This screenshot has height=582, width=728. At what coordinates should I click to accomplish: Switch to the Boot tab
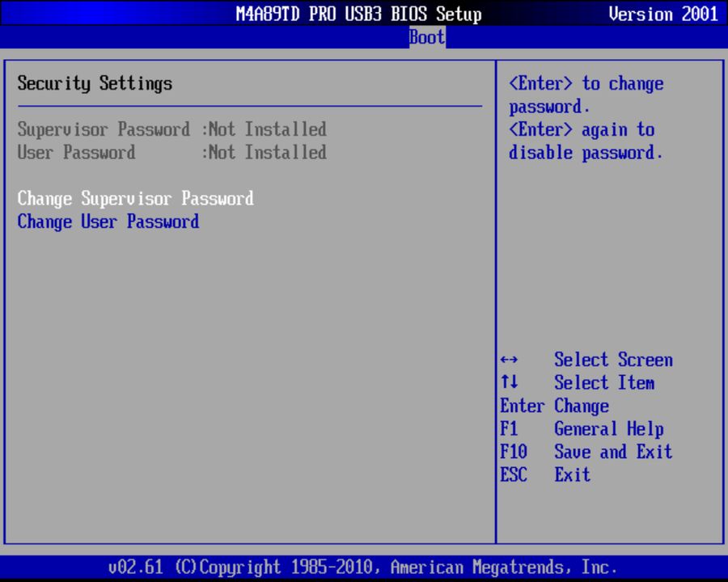426,36
